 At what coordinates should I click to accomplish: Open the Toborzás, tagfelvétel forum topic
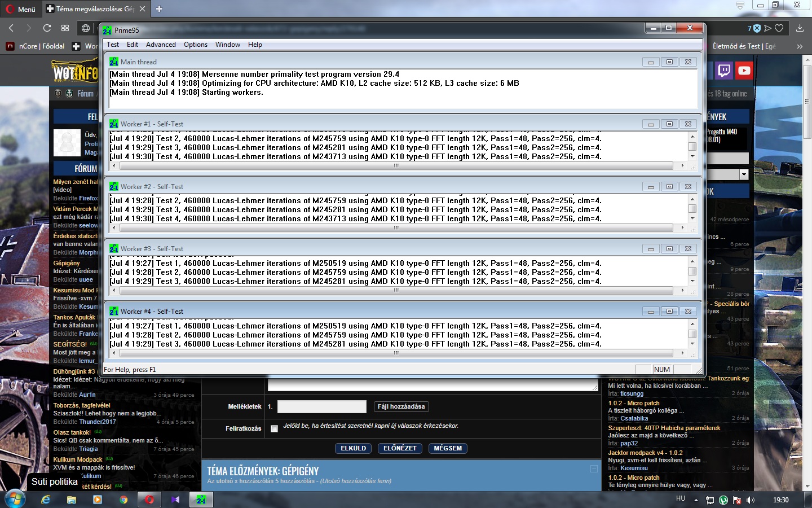pos(82,405)
